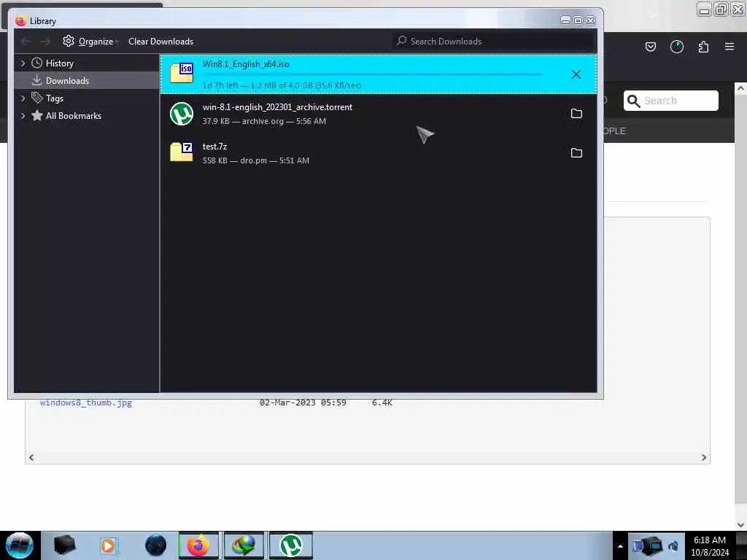Open folder containing win-8.1-english torrent file
The image size is (747, 560).
[x=576, y=113]
